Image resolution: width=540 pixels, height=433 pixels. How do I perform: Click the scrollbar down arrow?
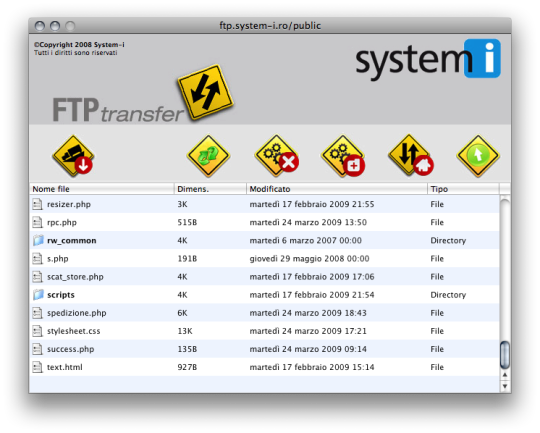[x=505, y=386]
